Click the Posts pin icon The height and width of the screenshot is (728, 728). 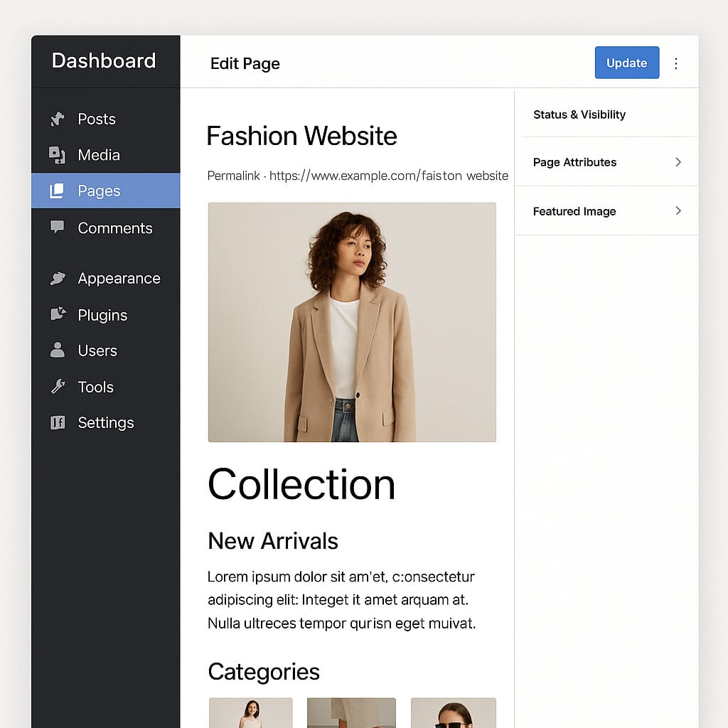click(x=58, y=119)
